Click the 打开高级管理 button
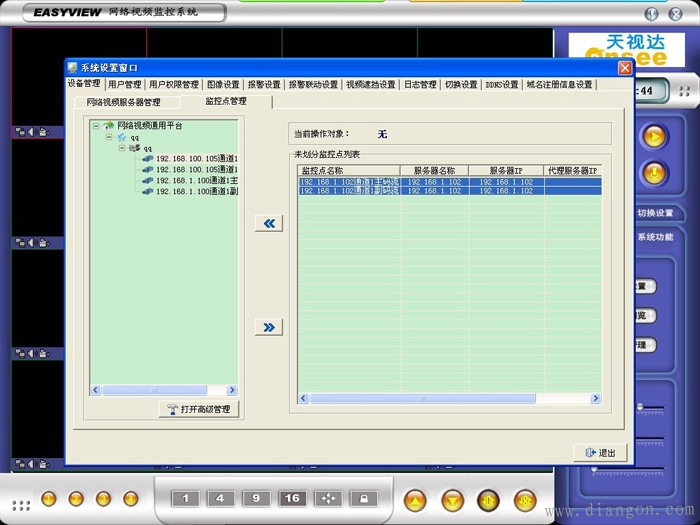 [199, 409]
